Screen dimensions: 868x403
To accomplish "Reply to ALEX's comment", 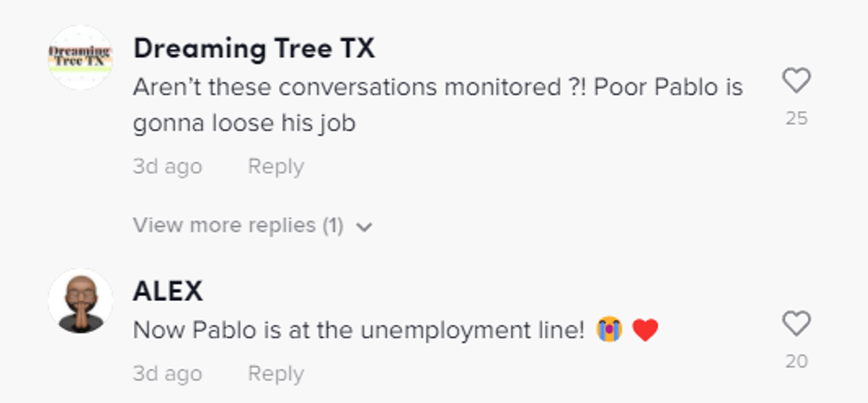I will click(x=275, y=374).
